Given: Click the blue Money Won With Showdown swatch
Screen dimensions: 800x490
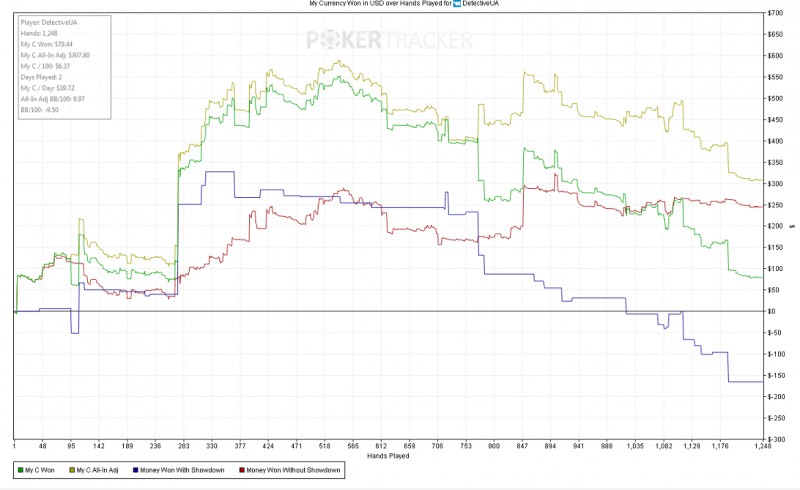Looking at the screenshot, I should click(x=136, y=470).
